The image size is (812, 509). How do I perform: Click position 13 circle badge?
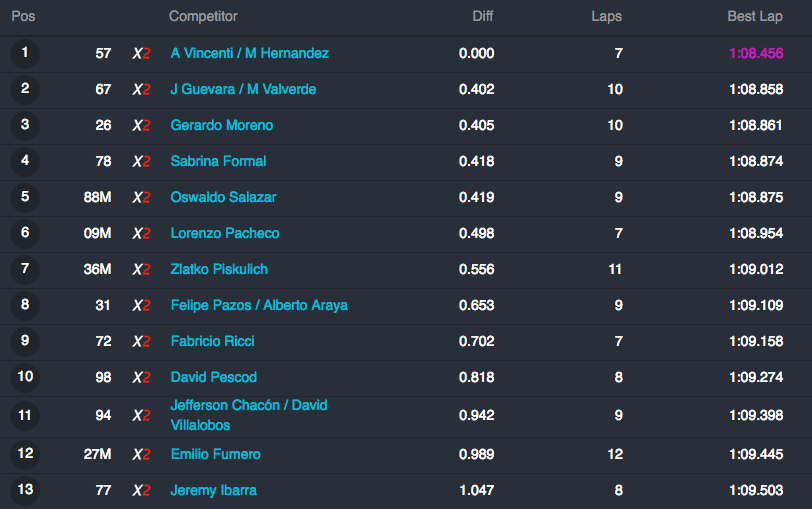(x=25, y=490)
